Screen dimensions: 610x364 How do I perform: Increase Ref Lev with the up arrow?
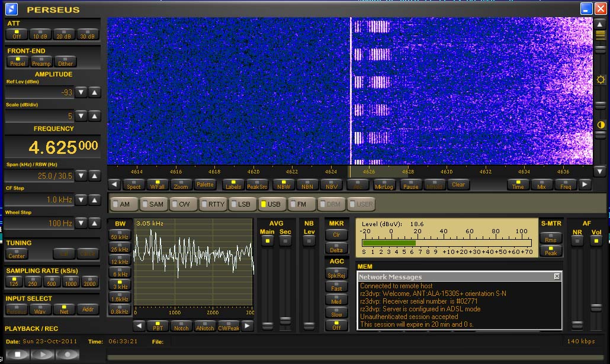click(x=95, y=92)
